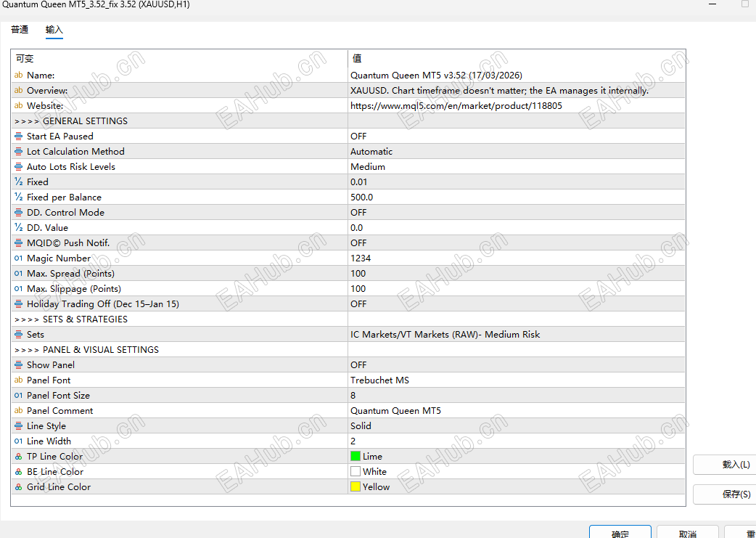Click the integer icon beside Max. Slippage

click(18, 288)
